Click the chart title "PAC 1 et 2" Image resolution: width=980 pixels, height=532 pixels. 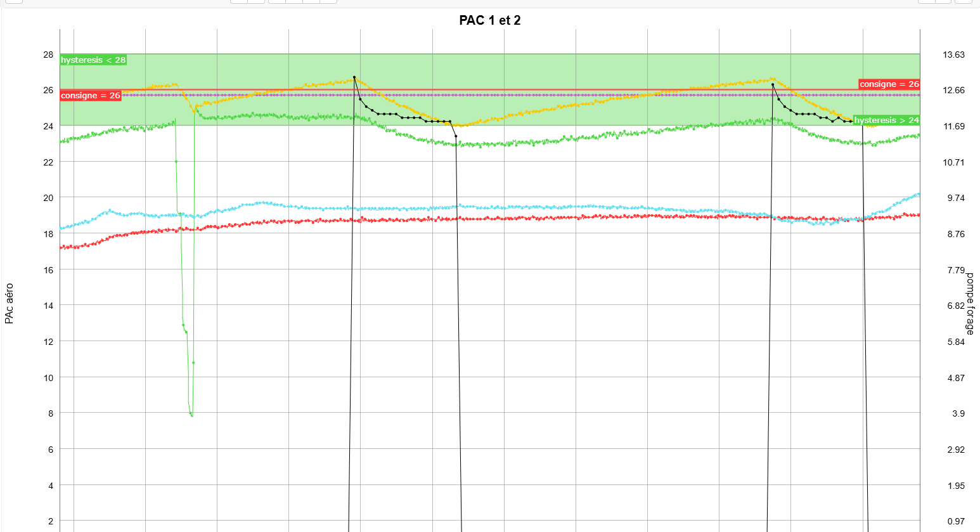[490, 20]
